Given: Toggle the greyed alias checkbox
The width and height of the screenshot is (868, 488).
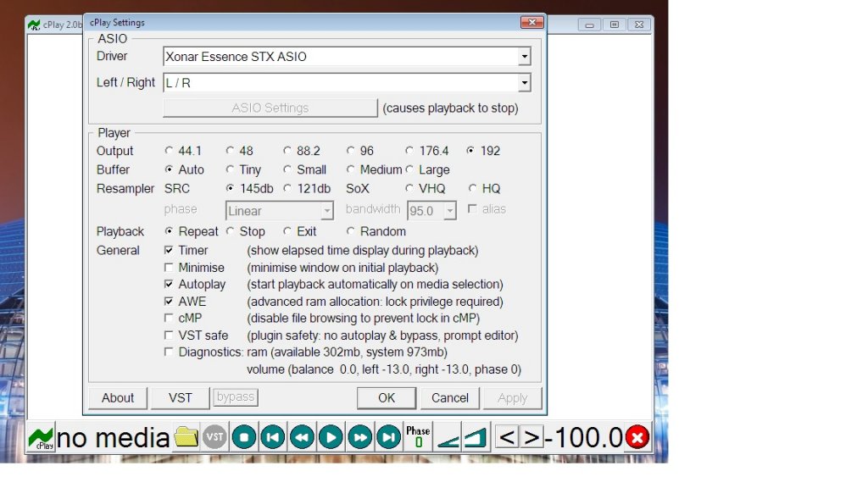Looking at the screenshot, I should pyautogui.click(x=472, y=208).
